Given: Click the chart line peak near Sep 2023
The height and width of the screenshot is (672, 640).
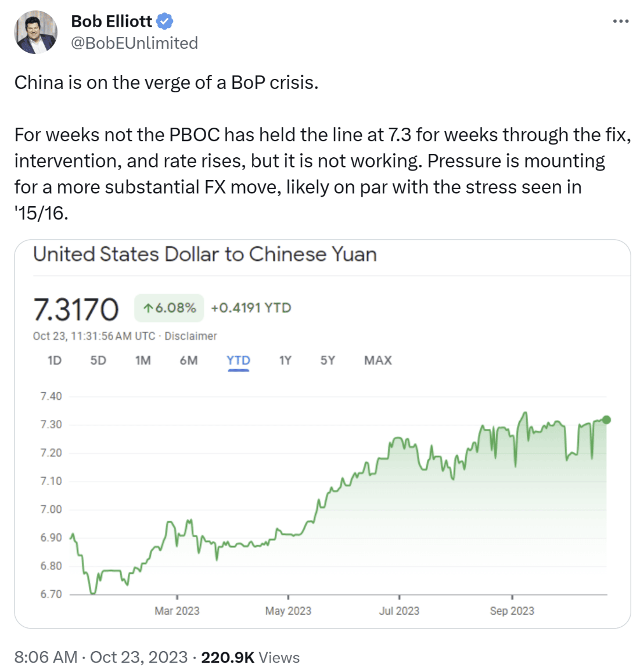Looking at the screenshot, I should [525, 413].
